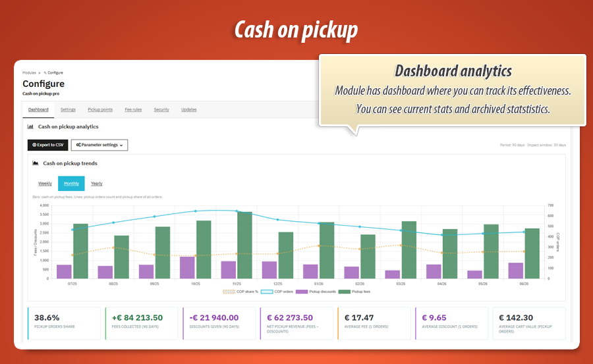
Task: Select the Yearly trend view
Action: click(96, 184)
